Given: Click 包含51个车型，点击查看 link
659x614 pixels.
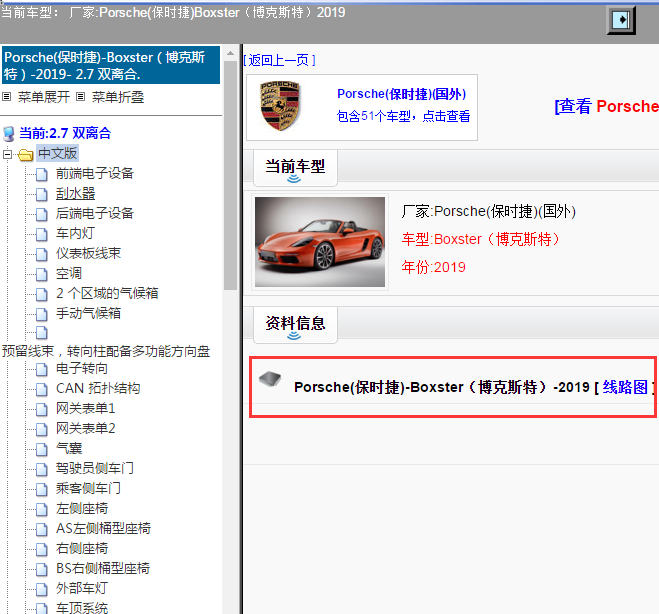Looking at the screenshot, I should pyautogui.click(x=403, y=116).
